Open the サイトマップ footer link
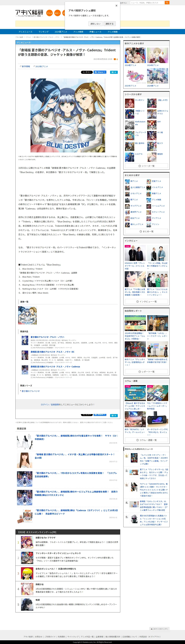 73,636
